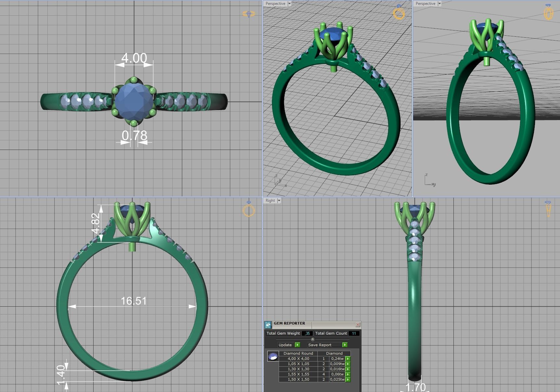Click the Diamond material column header
The height and width of the screenshot is (392, 560).
(334, 353)
